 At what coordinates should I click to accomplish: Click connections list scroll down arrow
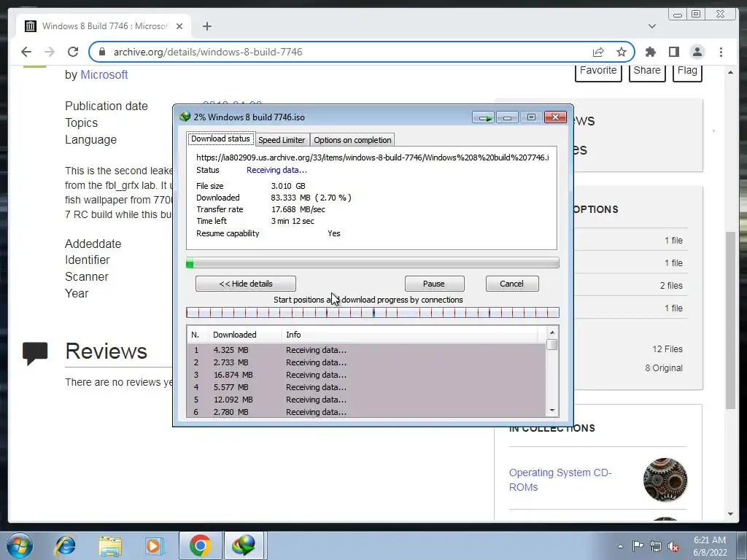click(552, 411)
